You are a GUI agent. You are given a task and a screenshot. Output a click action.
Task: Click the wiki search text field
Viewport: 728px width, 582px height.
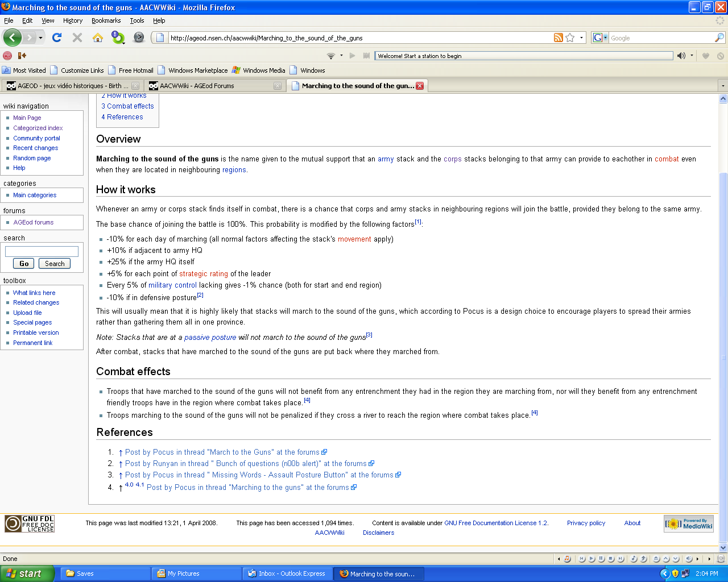[x=42, y=251]
